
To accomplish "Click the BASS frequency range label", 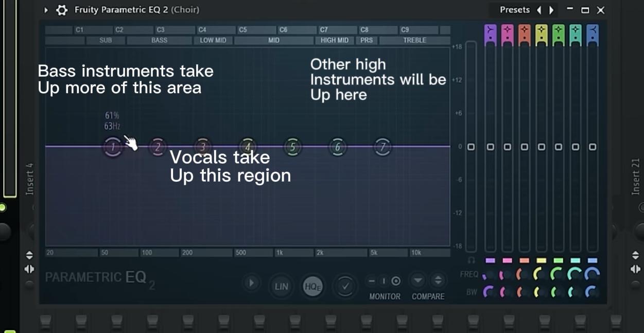I will 159,40.
